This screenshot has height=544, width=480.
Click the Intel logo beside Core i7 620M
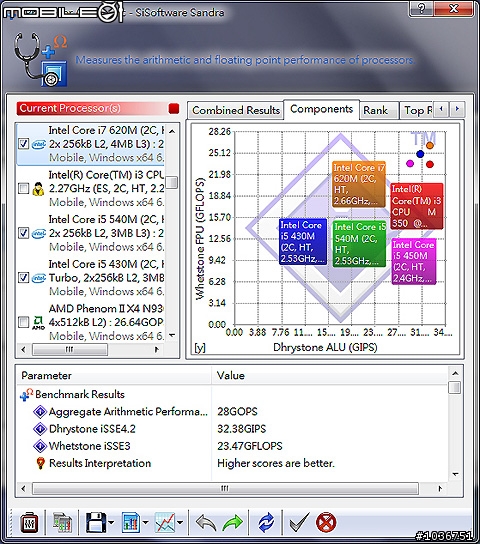[x=38, y=144]
